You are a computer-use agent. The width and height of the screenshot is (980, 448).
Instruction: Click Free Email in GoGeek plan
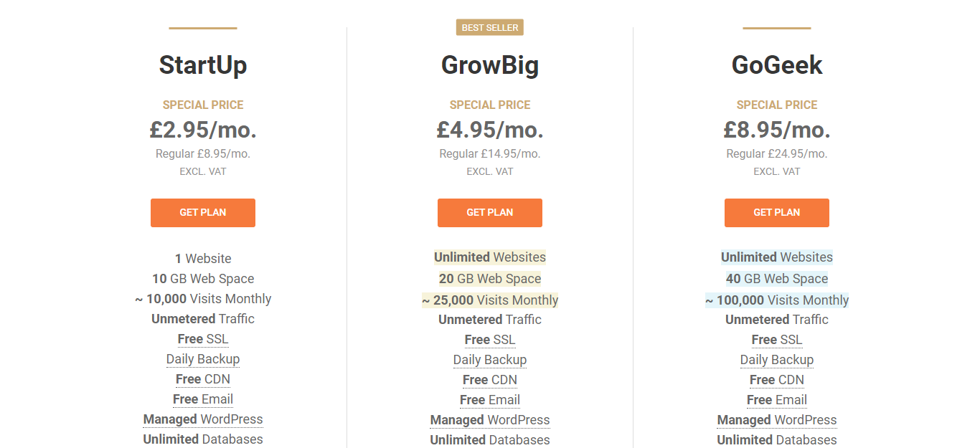(x=777, y=400)
